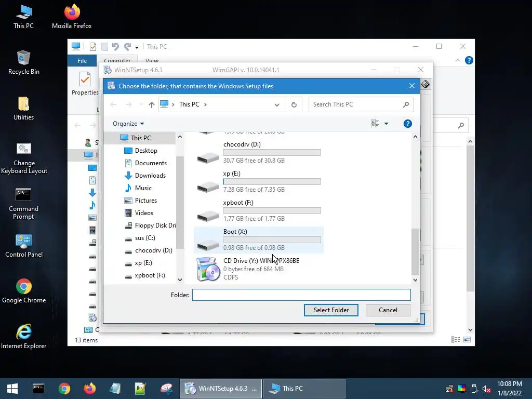The image size is (532, 399).
Task: Open the Recycle Bin desktop icon
Action: (23, 63)
